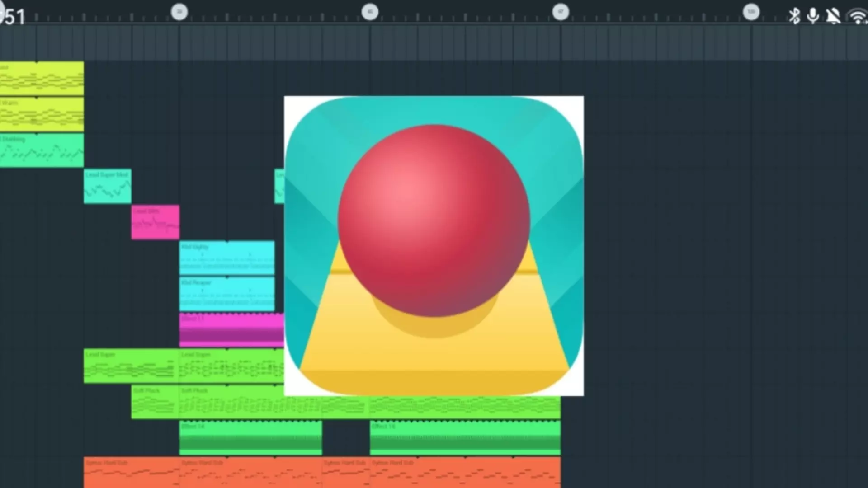Select the right Effect 14 clip
The width and height of the screenshot is (868, 488).
[465, 438]
